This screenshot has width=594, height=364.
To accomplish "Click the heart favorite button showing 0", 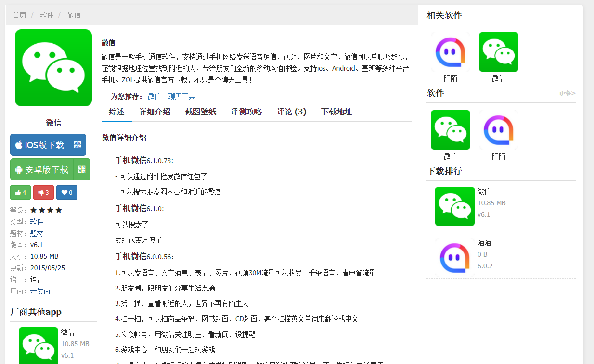I will point(67,192).
